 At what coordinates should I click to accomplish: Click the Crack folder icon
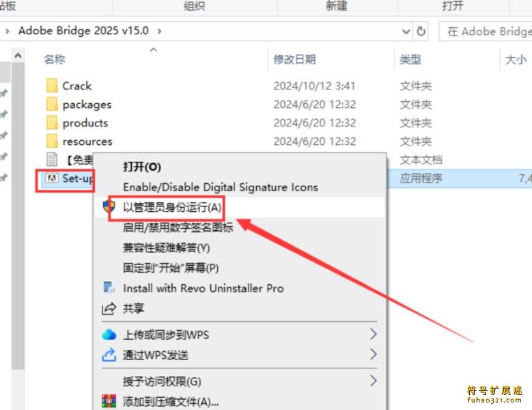pyautogui.click(x=52, y=85)
